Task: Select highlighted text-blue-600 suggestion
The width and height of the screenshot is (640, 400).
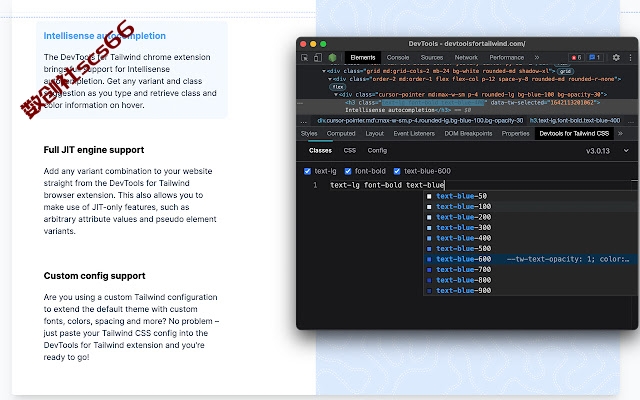Action: point(530,259)
